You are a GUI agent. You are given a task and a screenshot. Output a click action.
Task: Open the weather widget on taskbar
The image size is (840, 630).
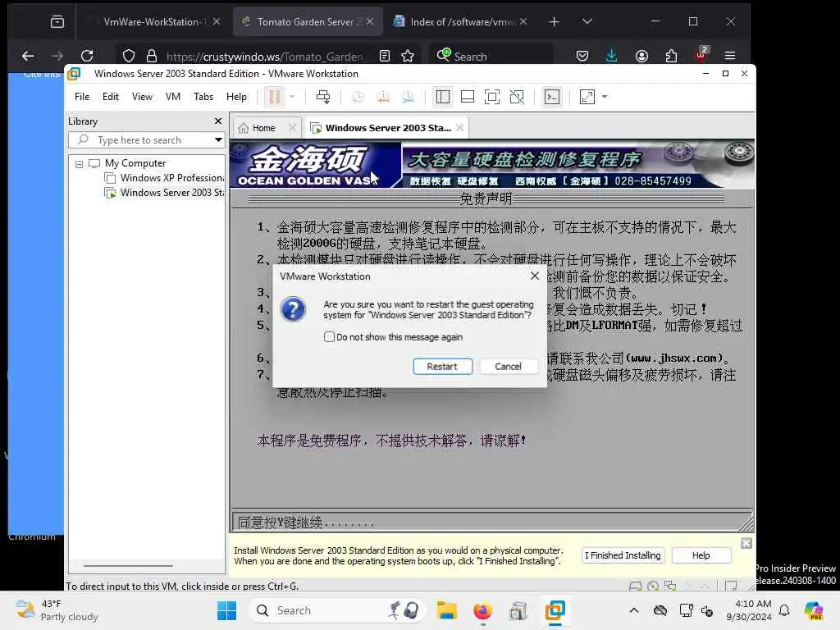(x=57, y=610)
